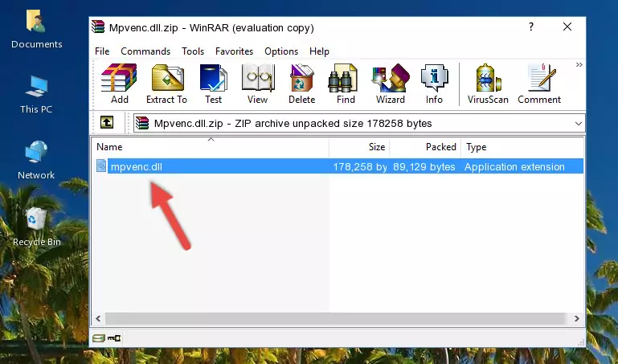The image size is (618, 364).
Task: Open the View tool
Action: tap(258, 84)
